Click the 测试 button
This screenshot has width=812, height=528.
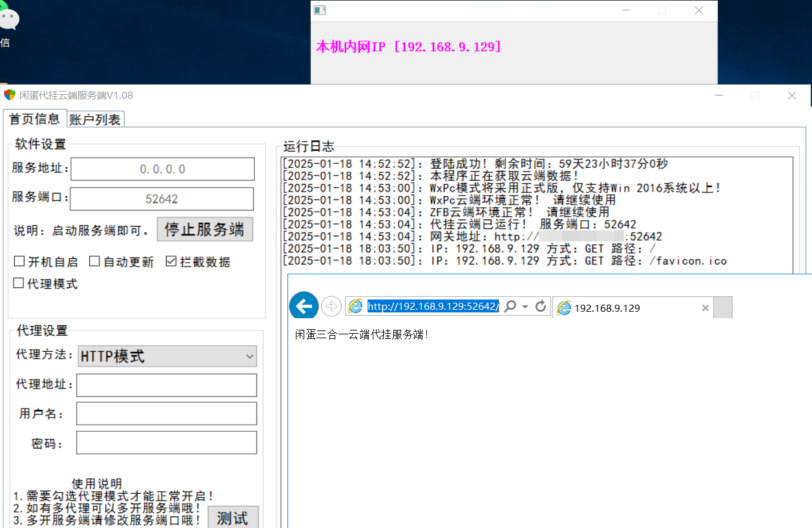tap(233, 518)
